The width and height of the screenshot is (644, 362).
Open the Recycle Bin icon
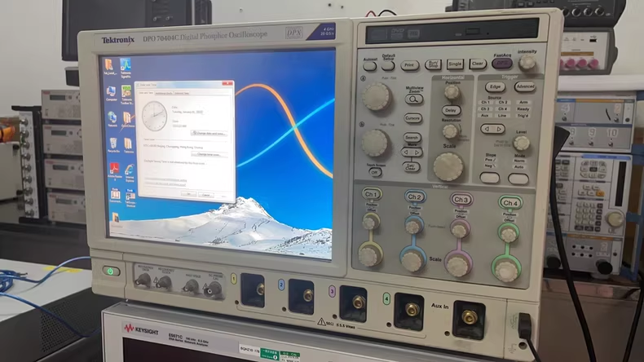pos(113,145)
